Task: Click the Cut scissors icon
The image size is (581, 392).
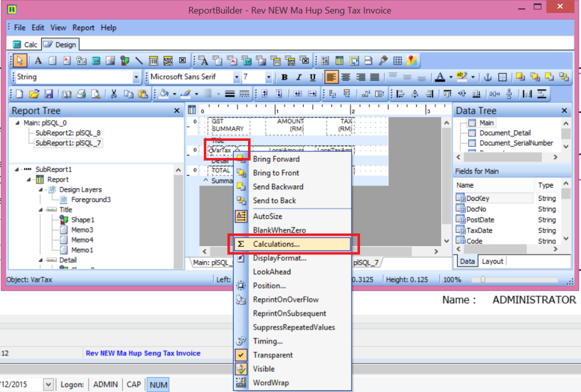Action: point(114,94)
